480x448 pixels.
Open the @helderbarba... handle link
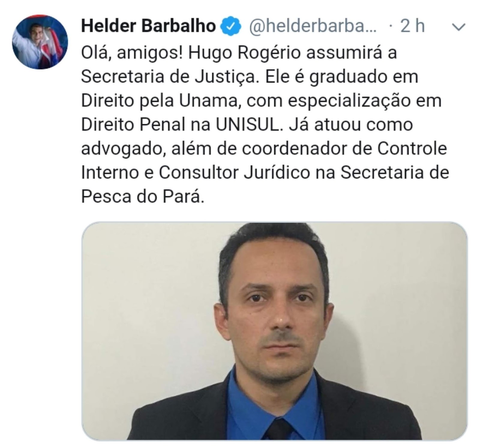pos(312,26)
